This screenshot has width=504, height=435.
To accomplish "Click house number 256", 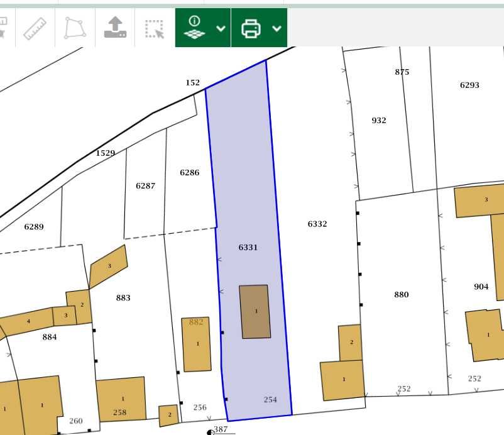I will [200, 407].
